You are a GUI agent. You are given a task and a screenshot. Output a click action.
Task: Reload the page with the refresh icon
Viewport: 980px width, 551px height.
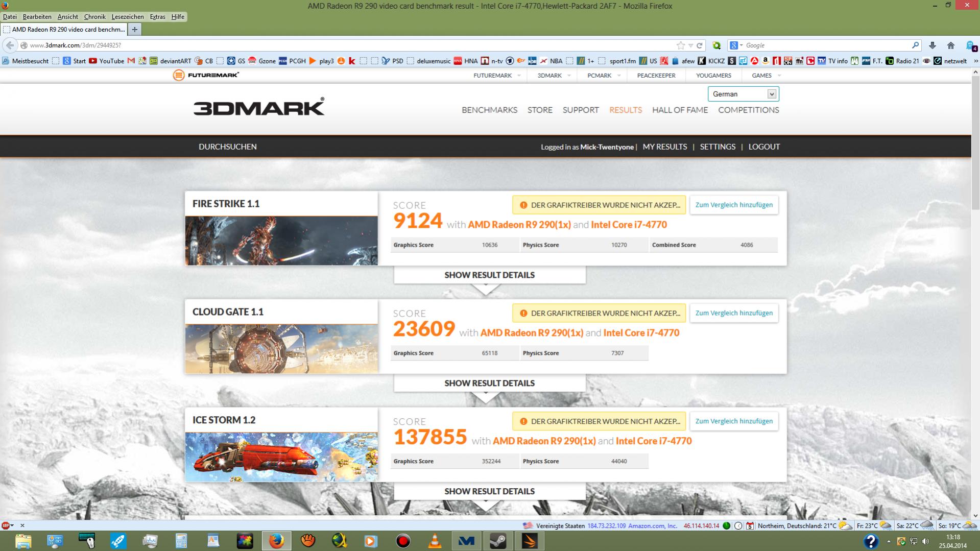pyautogui.click(x=700, y=45)
